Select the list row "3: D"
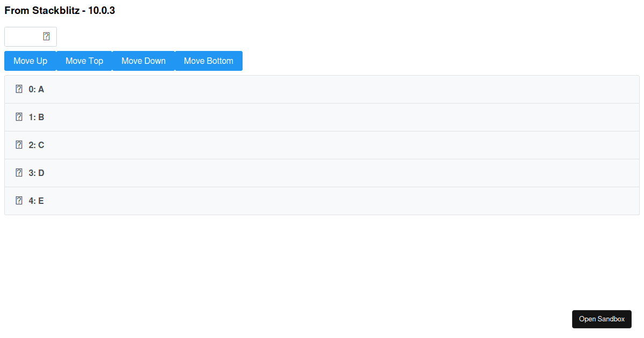Screen dimensions: 644x338 pos(322,173)
